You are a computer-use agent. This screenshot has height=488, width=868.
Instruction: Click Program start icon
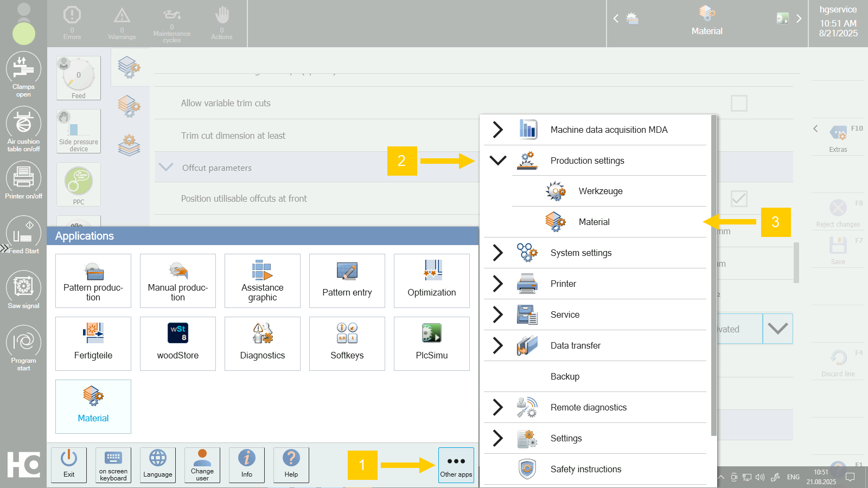(23, 348)
